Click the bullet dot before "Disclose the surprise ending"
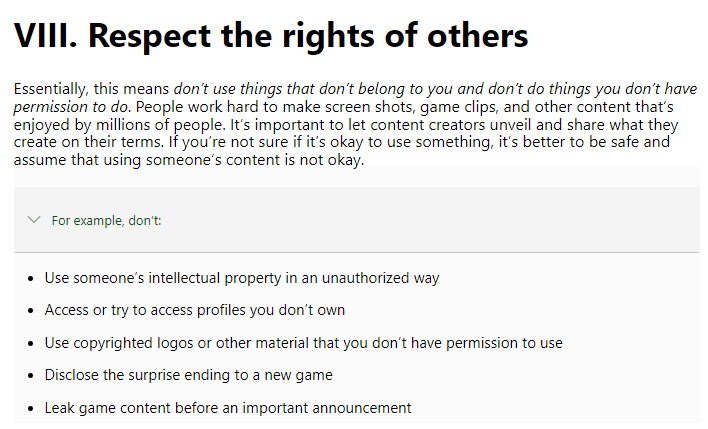The height and width of the screenshot is (429, 708). 30,376
